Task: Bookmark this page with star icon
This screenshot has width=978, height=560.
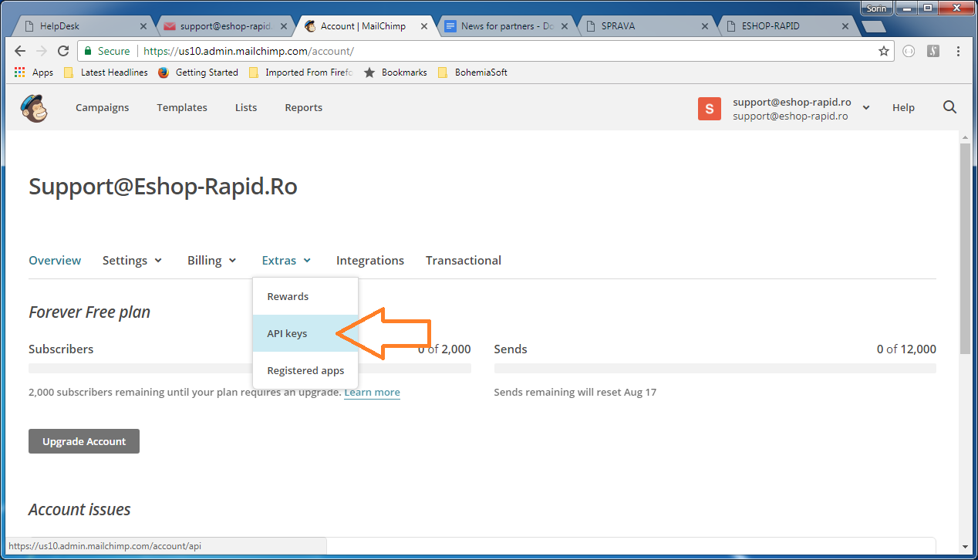Action: [884, 51]
